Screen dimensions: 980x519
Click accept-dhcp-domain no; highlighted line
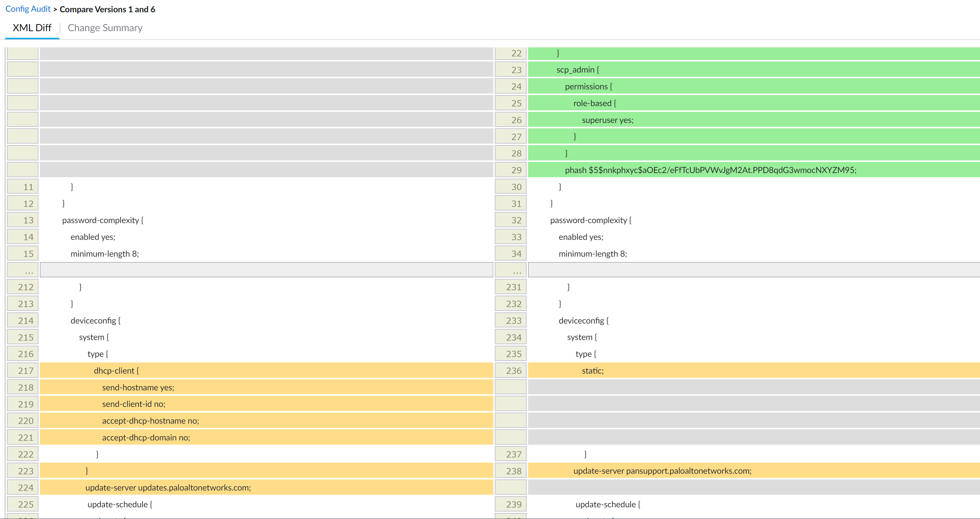tap(146, 437)
